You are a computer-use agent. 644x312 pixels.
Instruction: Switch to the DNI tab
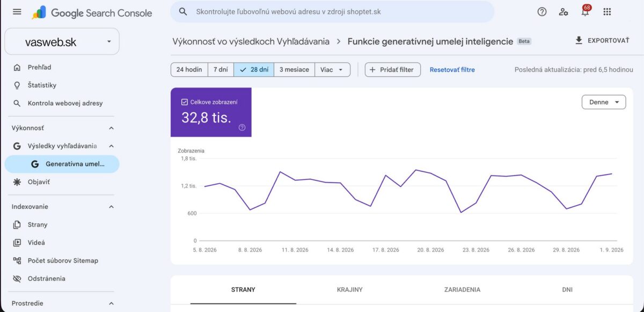(567, 289)
